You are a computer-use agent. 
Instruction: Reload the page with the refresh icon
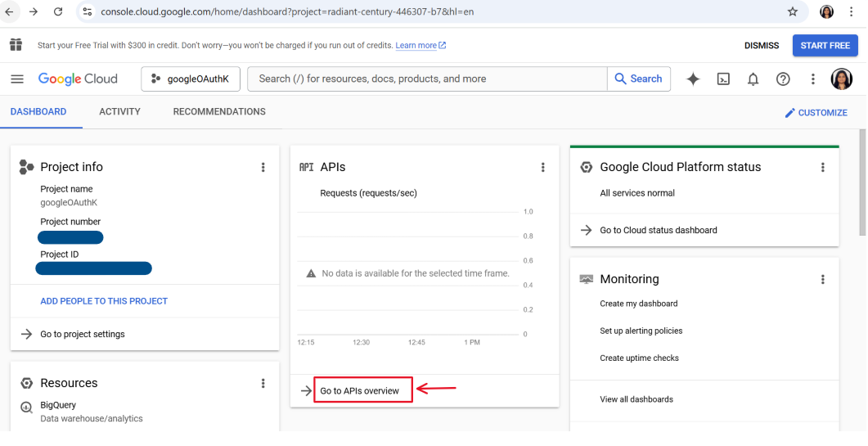pyautogui.click(x=58, y=11)
